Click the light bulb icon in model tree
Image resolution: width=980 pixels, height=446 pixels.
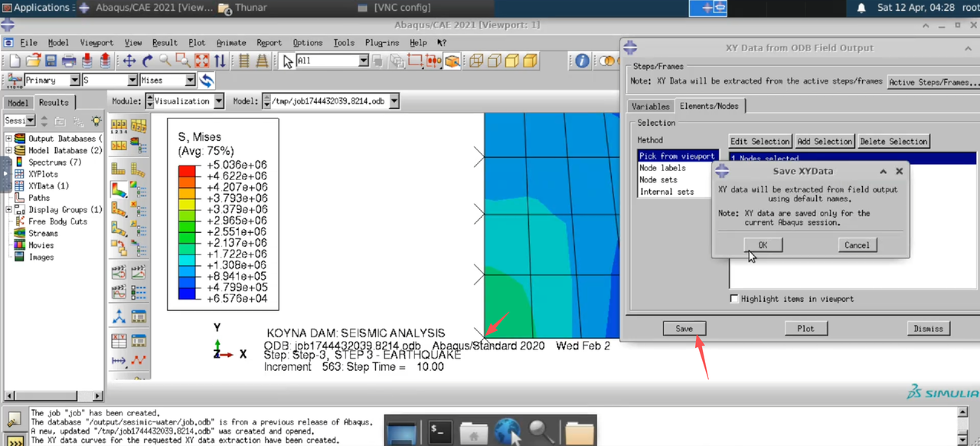[x=96, y=121]
